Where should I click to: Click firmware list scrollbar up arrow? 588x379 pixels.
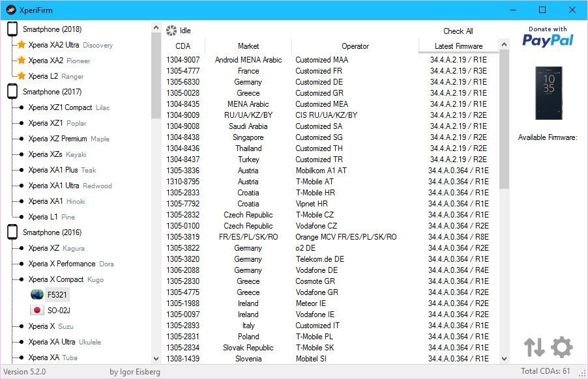tap(505, 44)
